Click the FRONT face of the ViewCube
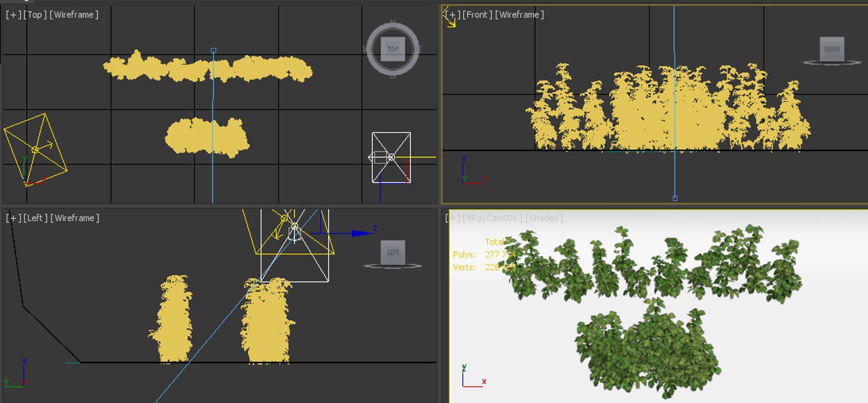This screenshot has height=403, width=868. point(832,49)
